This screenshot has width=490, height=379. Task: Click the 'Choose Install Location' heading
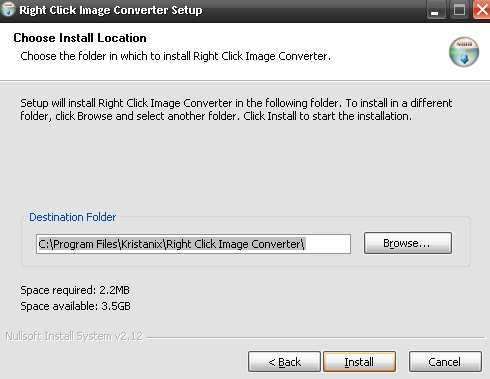[x=80, y=38]
